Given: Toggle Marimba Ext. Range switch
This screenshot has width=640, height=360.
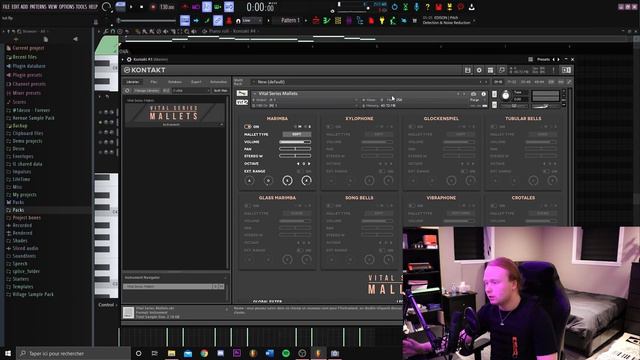Looking at the screenshot, I should (x=301, y=171).
